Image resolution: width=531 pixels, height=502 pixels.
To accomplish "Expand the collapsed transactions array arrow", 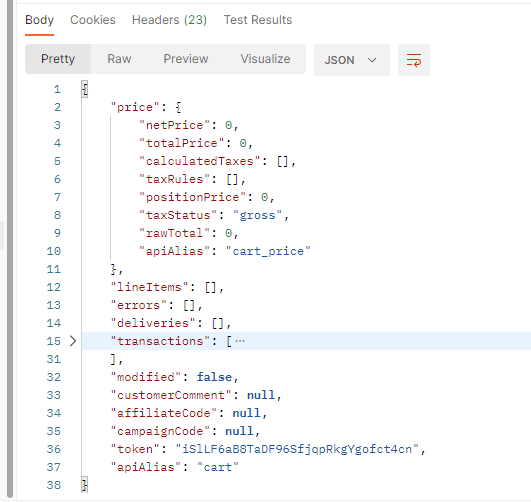I will coord(73,341).
